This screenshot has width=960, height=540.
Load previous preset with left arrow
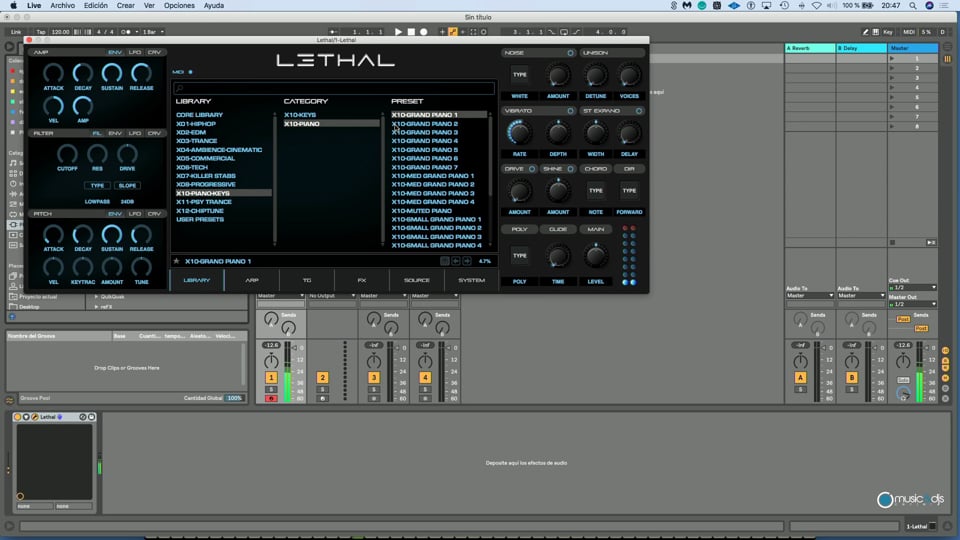456,261
